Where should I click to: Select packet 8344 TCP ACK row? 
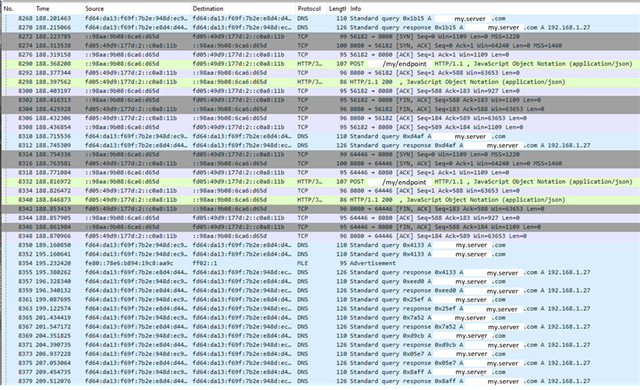[x=320, y=218]
